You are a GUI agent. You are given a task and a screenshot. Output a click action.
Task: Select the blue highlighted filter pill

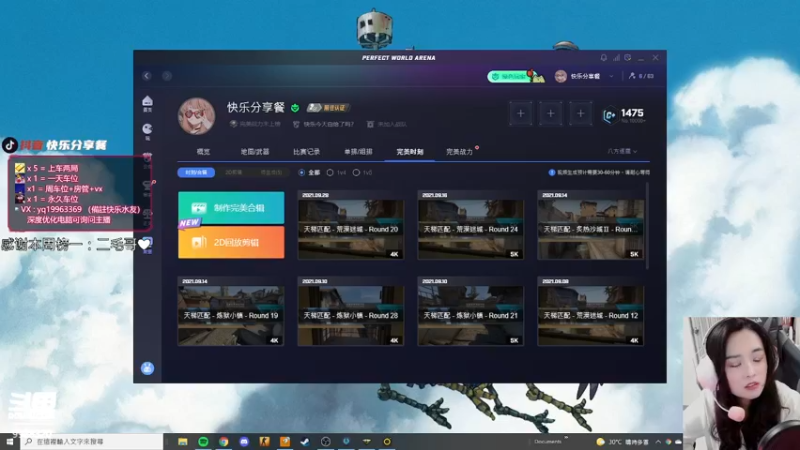tap(196, 172)
